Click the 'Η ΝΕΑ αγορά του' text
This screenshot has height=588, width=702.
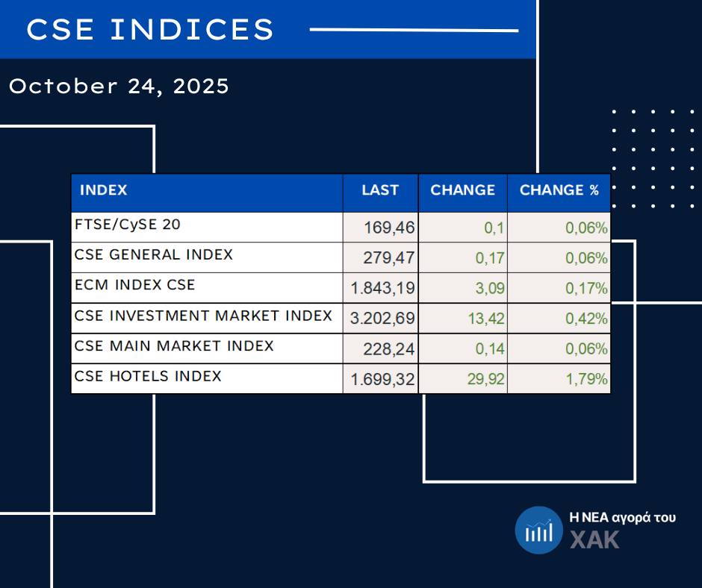(622, 517)
